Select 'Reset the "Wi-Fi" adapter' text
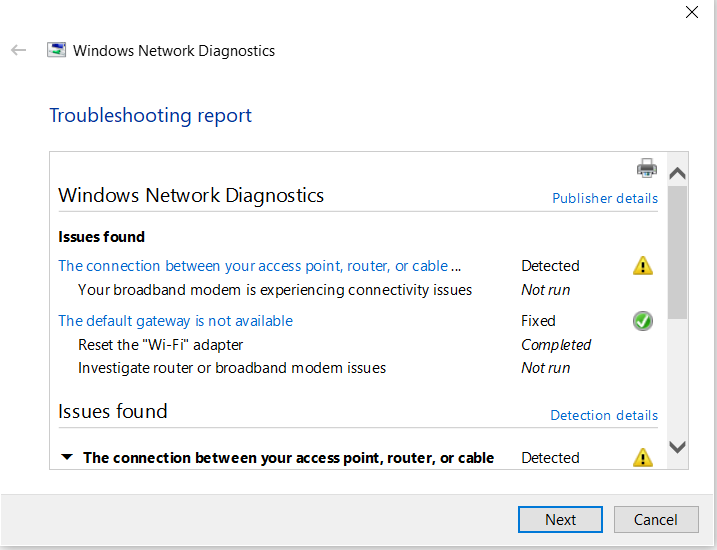This screenshot has height=550, width=717. point(161,345)
